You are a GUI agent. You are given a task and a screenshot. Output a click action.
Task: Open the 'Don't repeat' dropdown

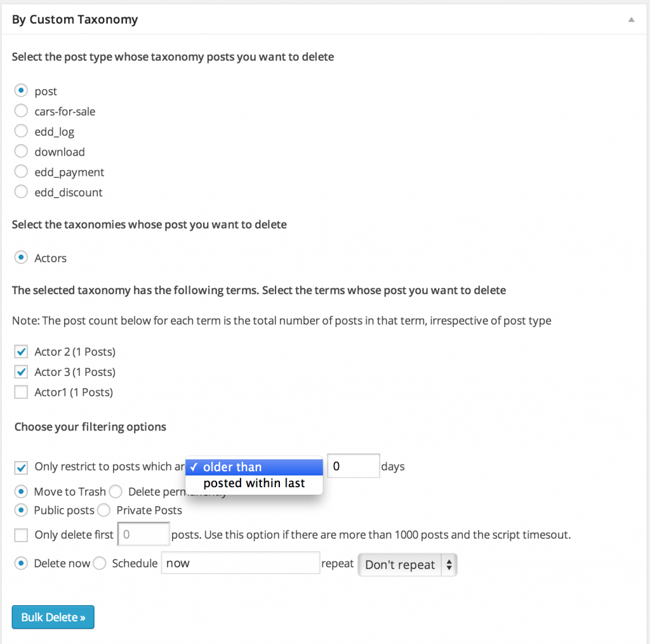[407, 564]
